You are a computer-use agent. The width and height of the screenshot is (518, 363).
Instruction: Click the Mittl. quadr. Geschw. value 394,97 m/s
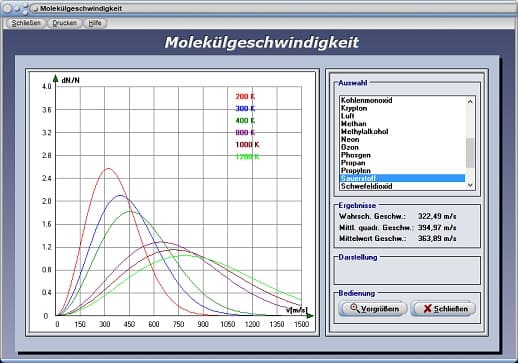point(437,228)
